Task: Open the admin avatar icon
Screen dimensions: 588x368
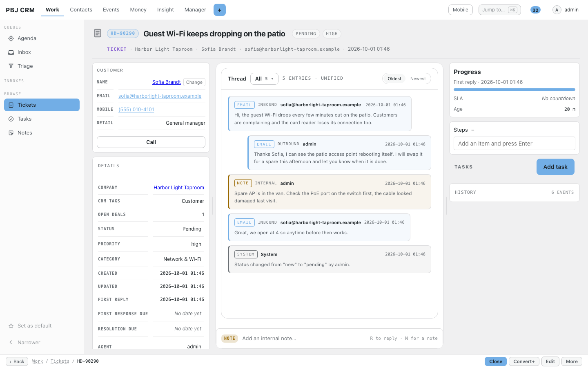Action: (557, 10)
